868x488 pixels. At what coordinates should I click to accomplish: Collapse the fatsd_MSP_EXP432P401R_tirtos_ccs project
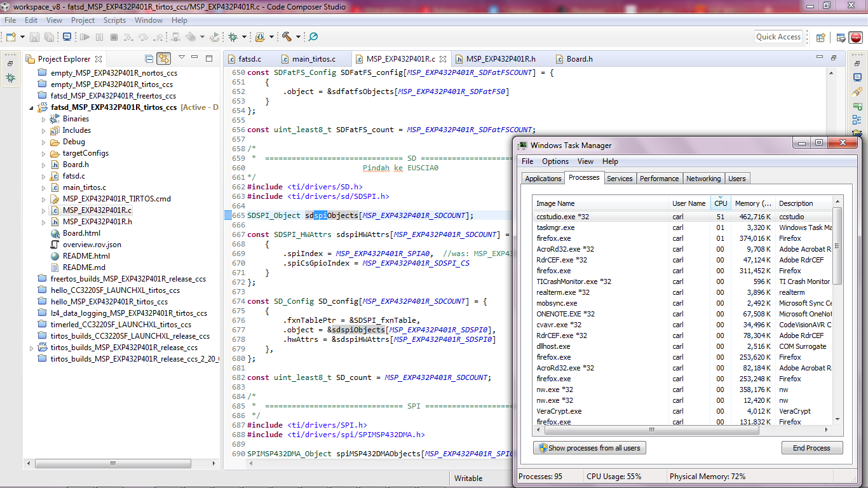(x=31, y=108)
